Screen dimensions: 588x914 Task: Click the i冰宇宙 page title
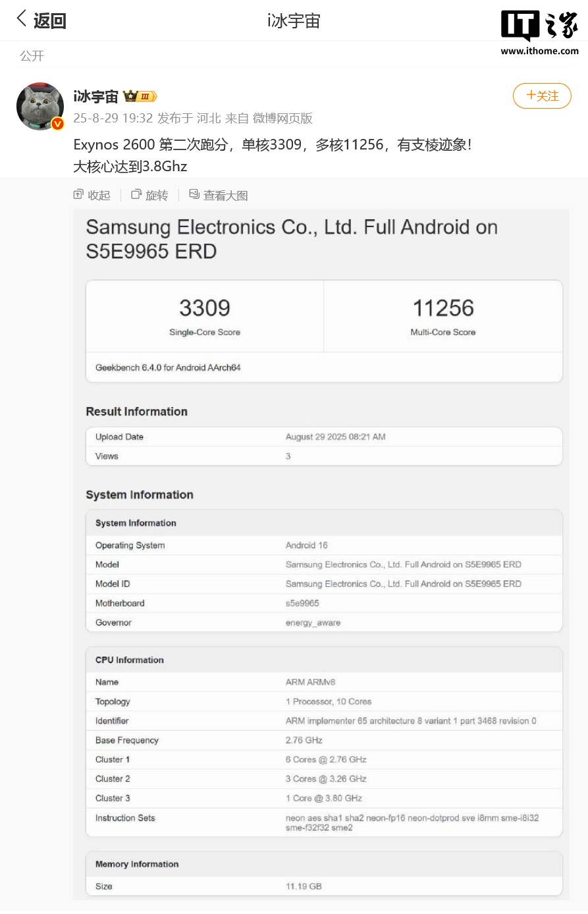pos(294,21)
